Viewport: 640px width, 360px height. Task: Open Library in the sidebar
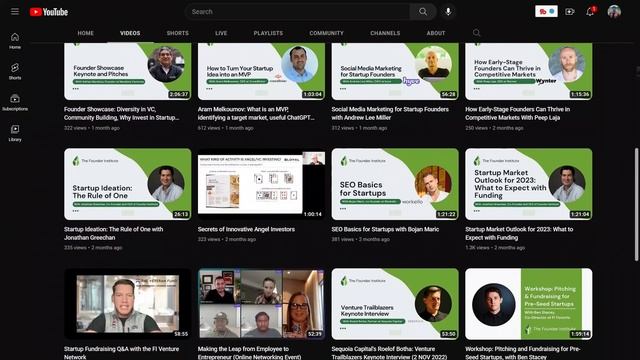15,133
